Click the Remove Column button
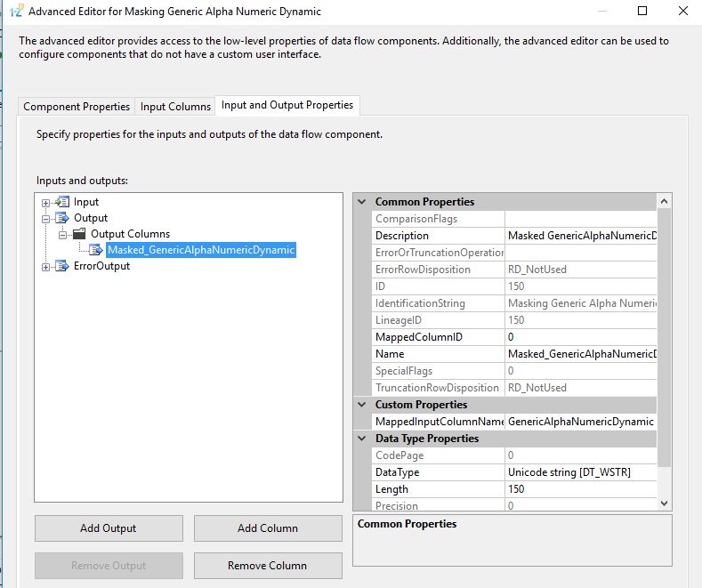This screenshot has height=588, width=702. [x=268, y=566]
